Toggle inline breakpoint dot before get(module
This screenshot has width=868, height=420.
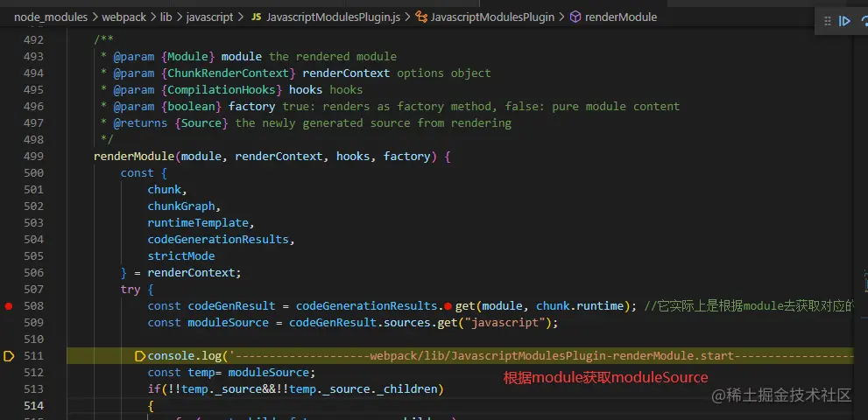448,306
